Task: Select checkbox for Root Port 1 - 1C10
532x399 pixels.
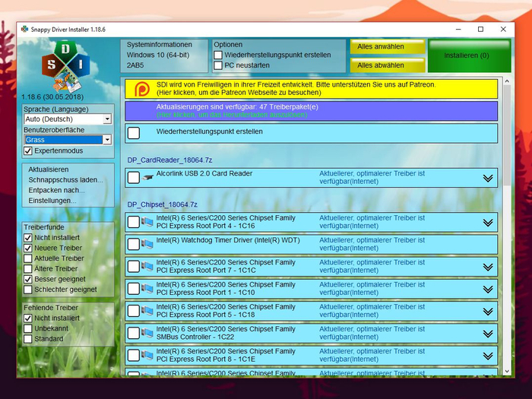Action: (134, 288)
